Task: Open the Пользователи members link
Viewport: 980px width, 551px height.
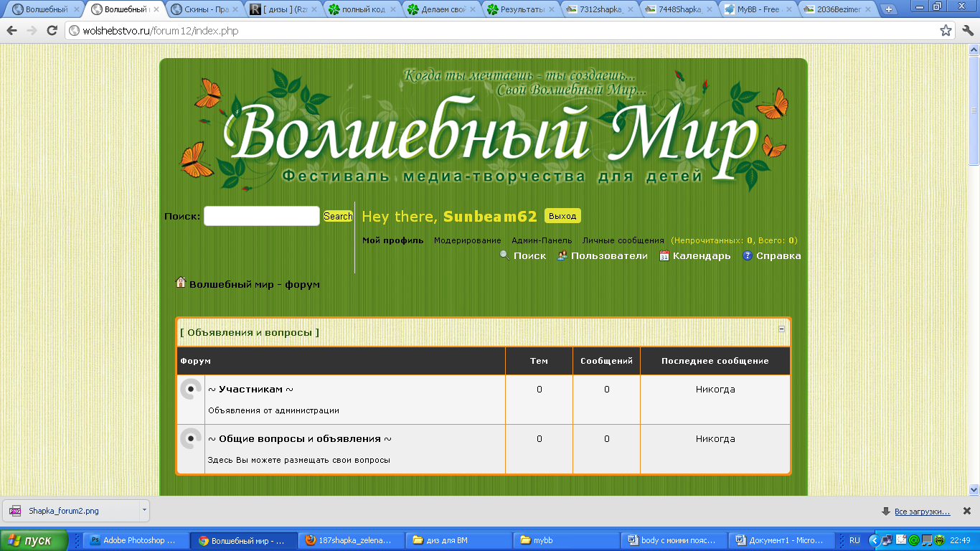Action: click(609, 255)
